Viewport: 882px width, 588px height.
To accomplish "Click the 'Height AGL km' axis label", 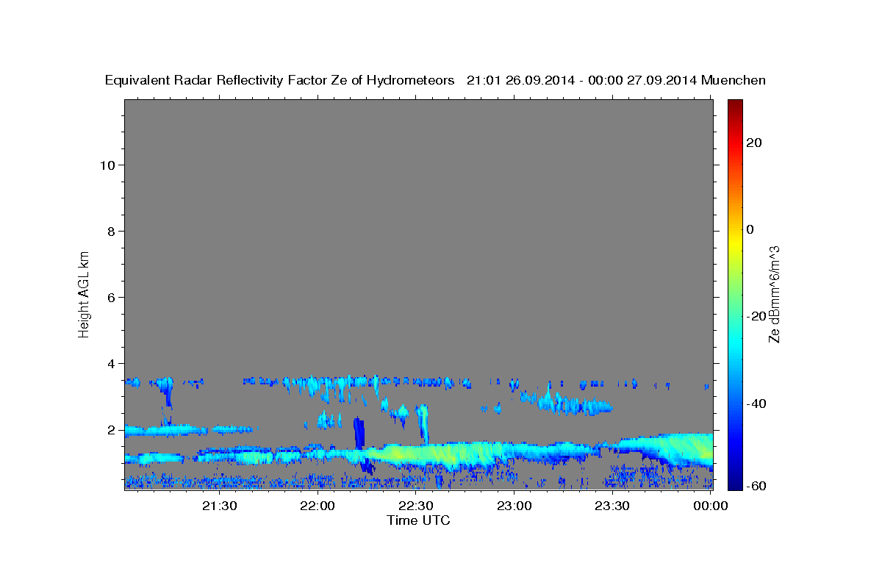I will 85,294.
